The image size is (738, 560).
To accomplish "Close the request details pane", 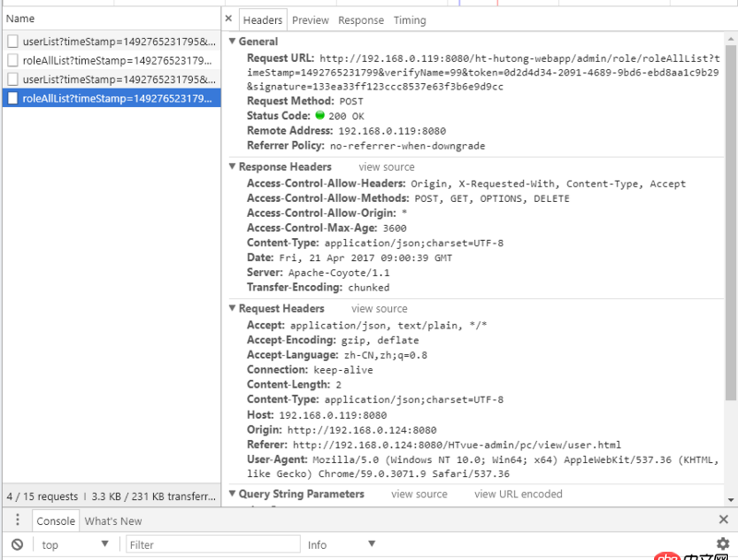I will click(228, 18).
